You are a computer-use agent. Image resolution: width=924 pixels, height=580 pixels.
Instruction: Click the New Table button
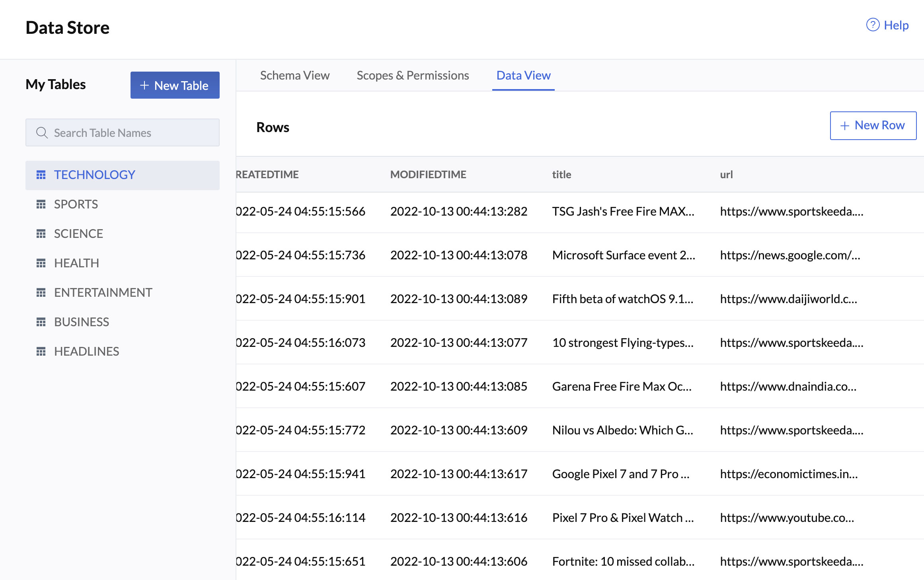174,85
